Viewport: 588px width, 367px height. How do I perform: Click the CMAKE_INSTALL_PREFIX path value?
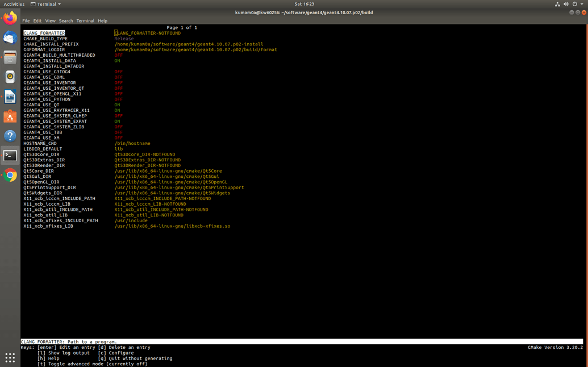pyautogui.click(x=189, y=44)
